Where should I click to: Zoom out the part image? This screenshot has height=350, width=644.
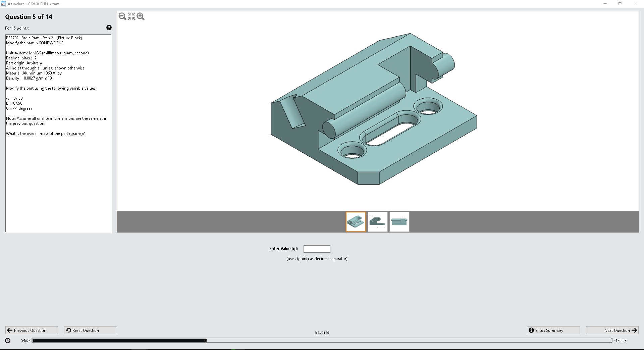pos(122,16)
